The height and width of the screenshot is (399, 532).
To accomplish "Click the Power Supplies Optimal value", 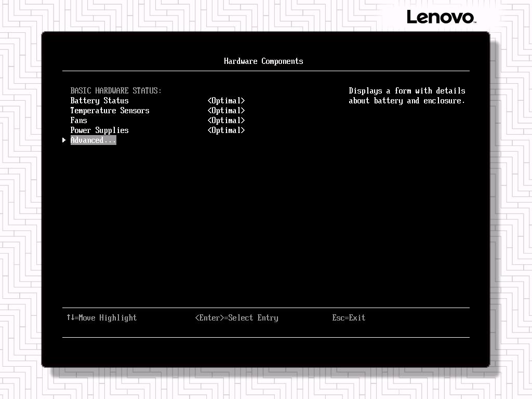I will [226, 130].
